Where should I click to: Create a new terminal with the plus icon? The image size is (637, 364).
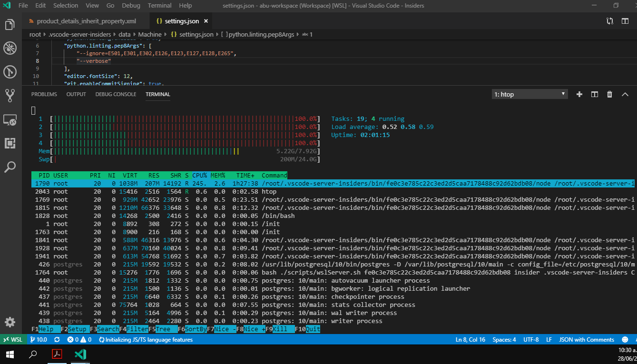coord(579,94)
